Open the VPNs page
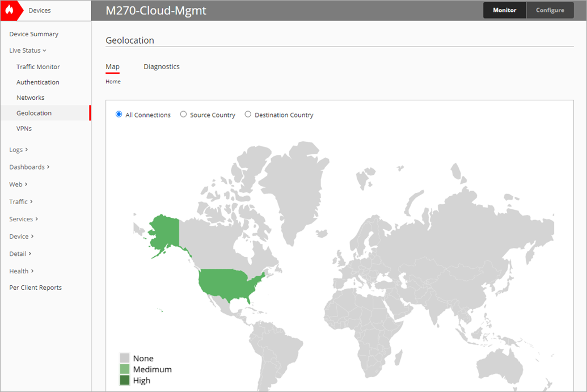 pyautogui.click(x=25, y=128)
